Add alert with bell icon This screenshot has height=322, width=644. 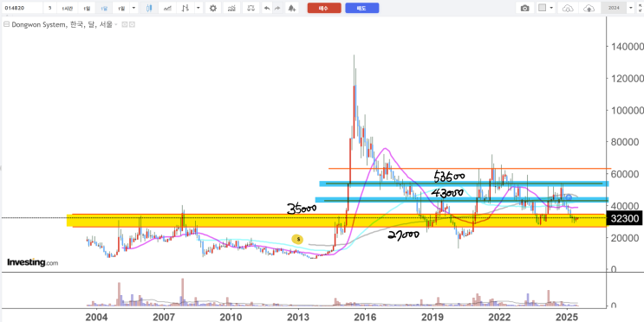[x=291, y=8]
